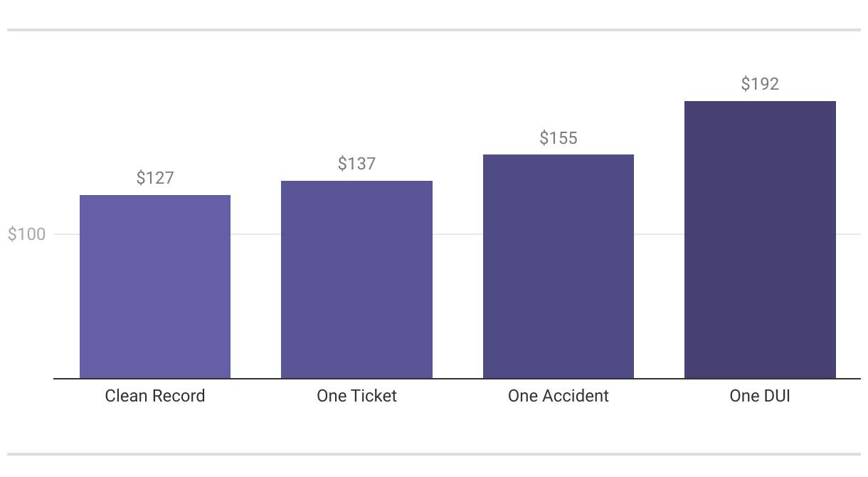
Task: Click the $100 gridline left of Clean Record bar
Action: (66, 234)
